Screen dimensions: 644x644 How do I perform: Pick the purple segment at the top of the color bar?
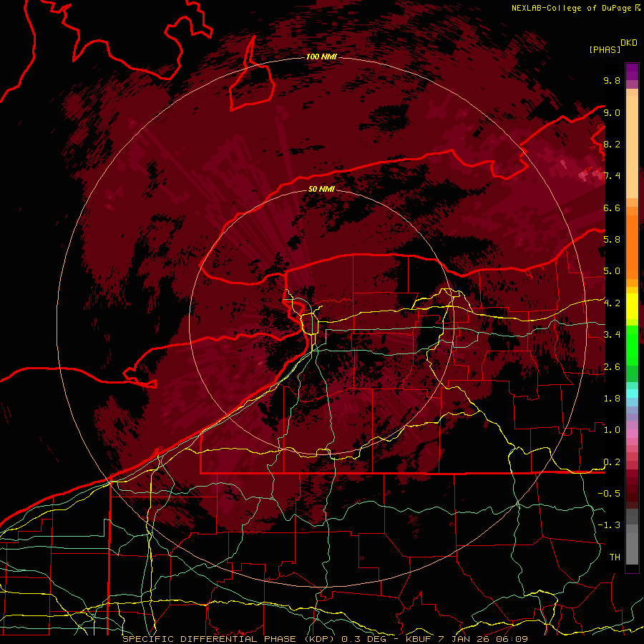click(x=632, y=72)
